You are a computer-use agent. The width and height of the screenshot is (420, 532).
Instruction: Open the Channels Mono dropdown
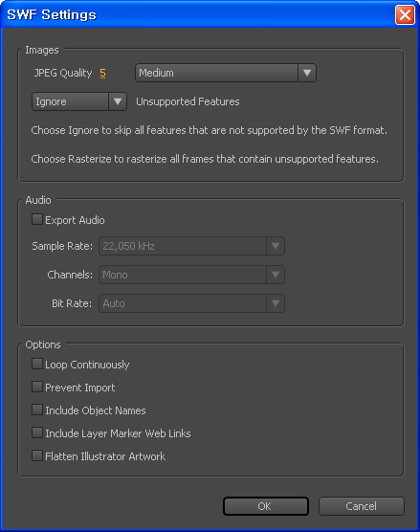click(191, 275)
